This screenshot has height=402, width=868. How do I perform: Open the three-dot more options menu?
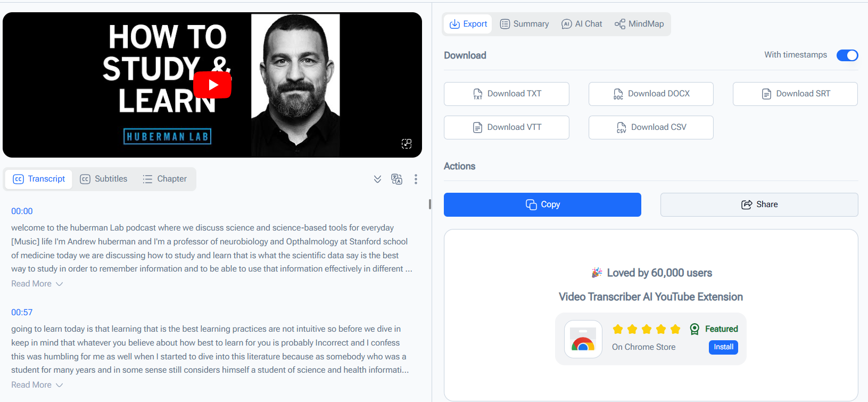(x=416, y=179)
